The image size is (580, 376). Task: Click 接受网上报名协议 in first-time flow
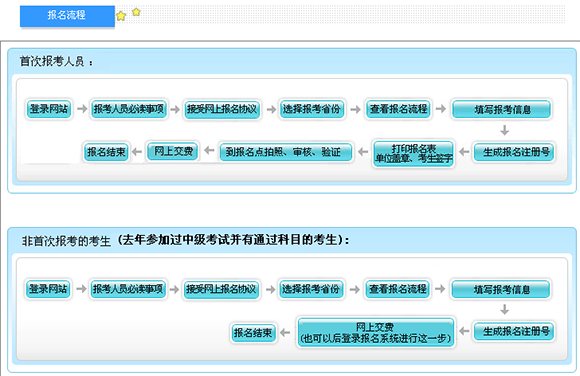[x=222, y=110]
